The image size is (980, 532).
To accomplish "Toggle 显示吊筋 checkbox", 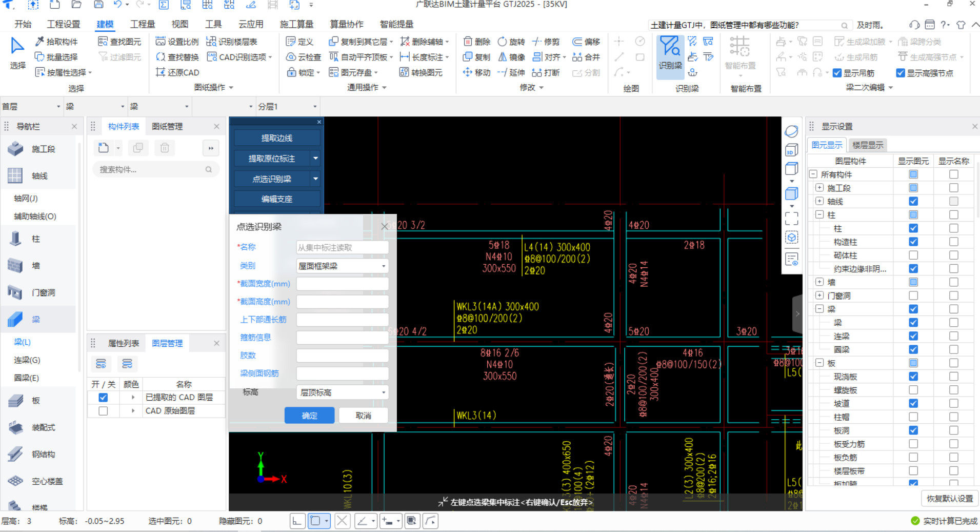I will pos(837,73).
